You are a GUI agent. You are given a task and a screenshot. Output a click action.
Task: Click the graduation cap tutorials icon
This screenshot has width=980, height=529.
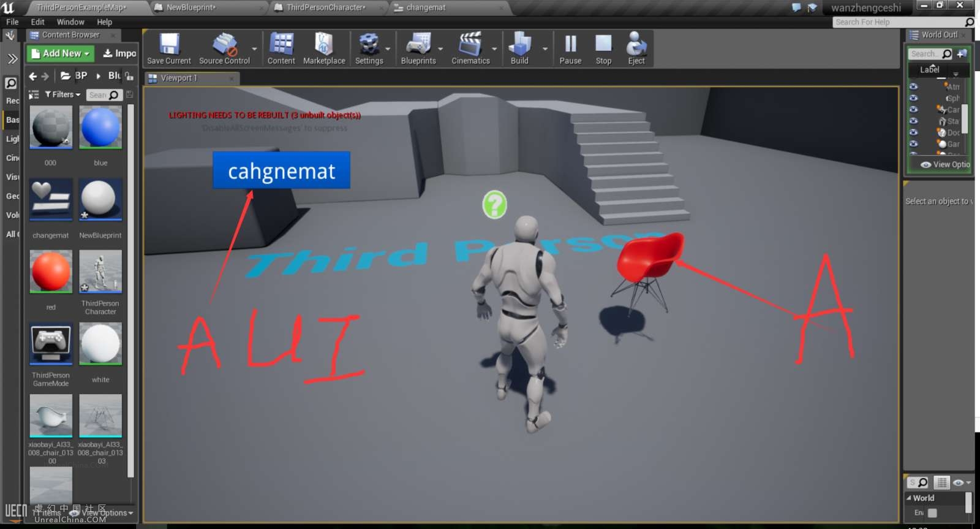pos(812,7)
